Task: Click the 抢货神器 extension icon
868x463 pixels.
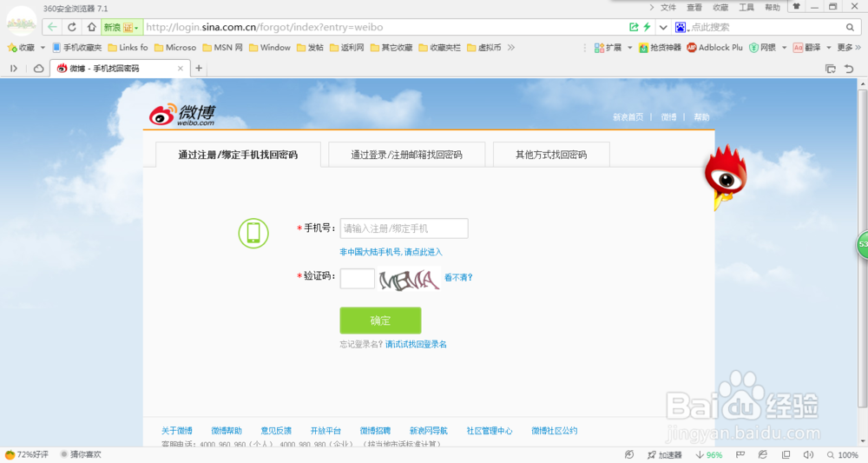Action: pyautogui.click(x=660, y=48)
